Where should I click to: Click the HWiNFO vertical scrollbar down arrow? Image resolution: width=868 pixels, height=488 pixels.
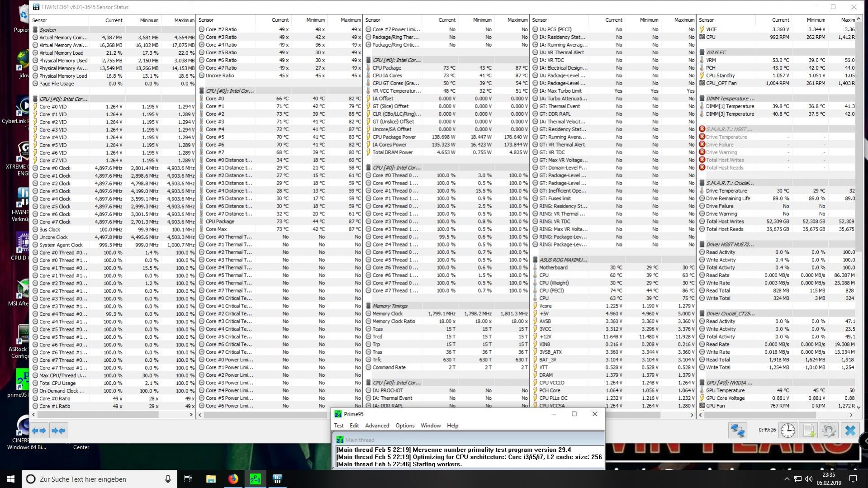point(859,407)
